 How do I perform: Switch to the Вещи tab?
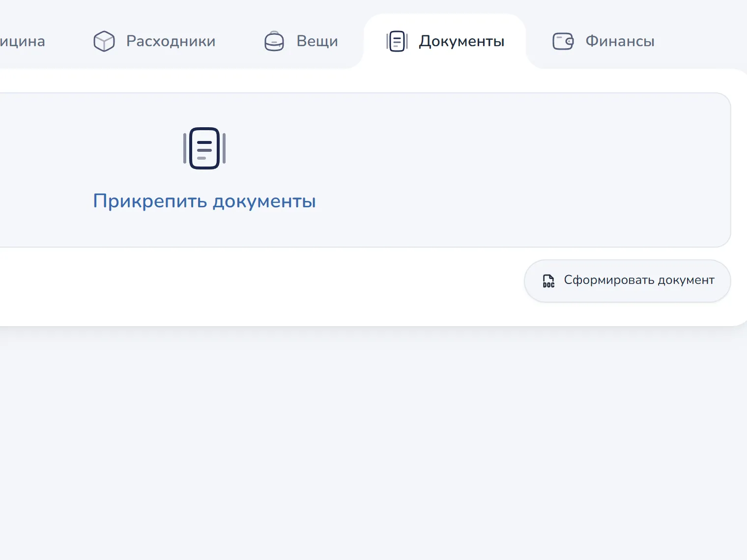pyautogui.click(x=301, y=41)
